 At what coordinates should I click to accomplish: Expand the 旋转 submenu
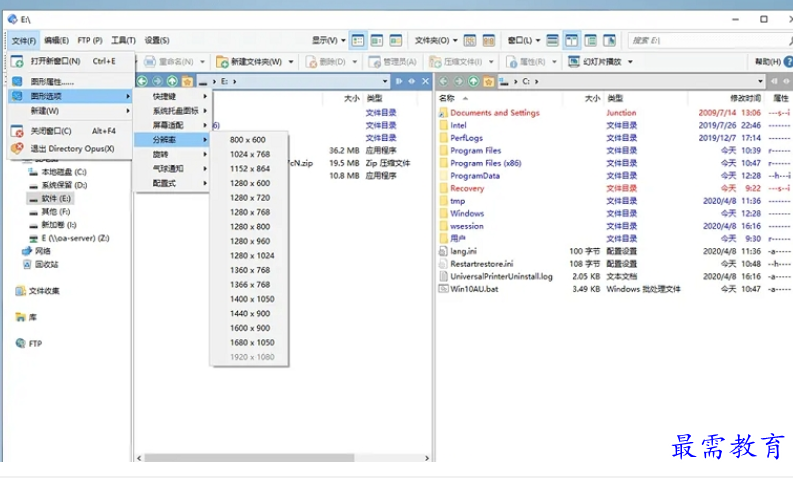pos(172,154)
